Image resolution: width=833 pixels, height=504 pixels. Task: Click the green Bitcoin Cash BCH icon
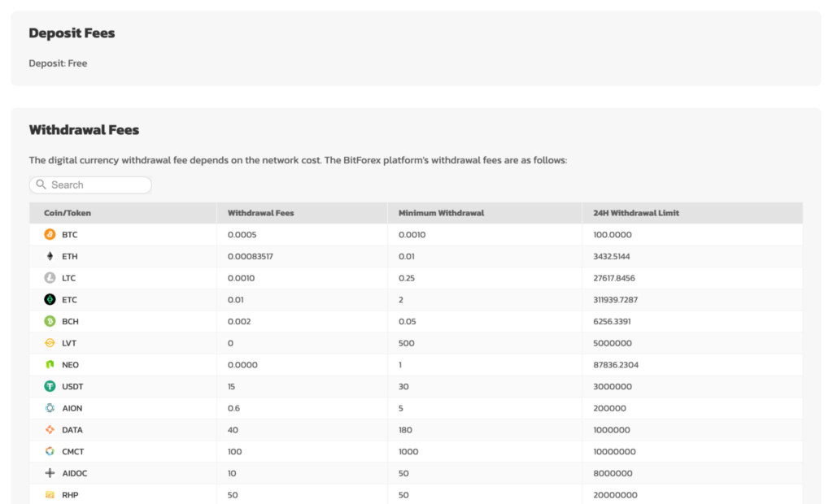[50, 321]
